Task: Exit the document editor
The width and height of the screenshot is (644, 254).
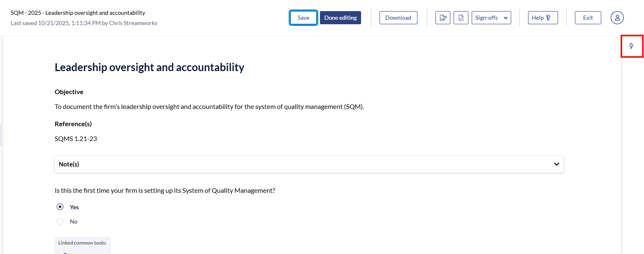Action: 588,18
